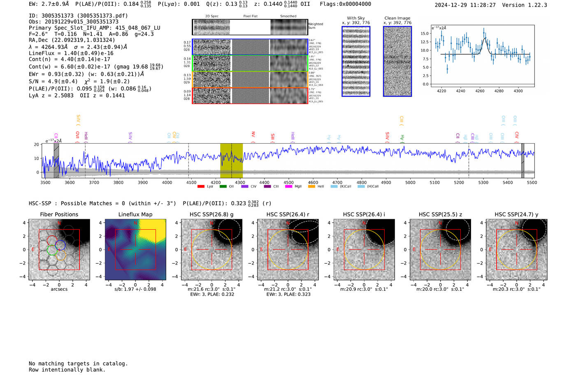The width and height of the screenshot is (576, 392).
Task: Select the red-bordered fiber spectrum row
Action: [x=250, y=95]
